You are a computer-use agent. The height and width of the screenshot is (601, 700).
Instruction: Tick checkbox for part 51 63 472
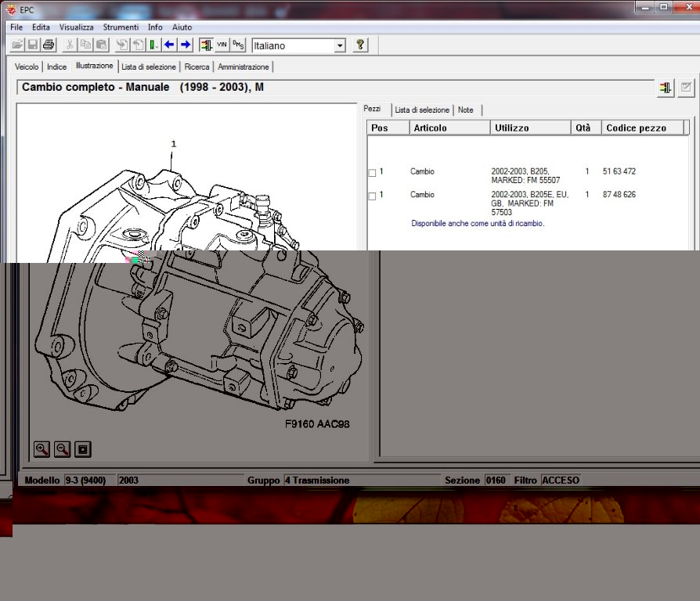click(373, 173)
